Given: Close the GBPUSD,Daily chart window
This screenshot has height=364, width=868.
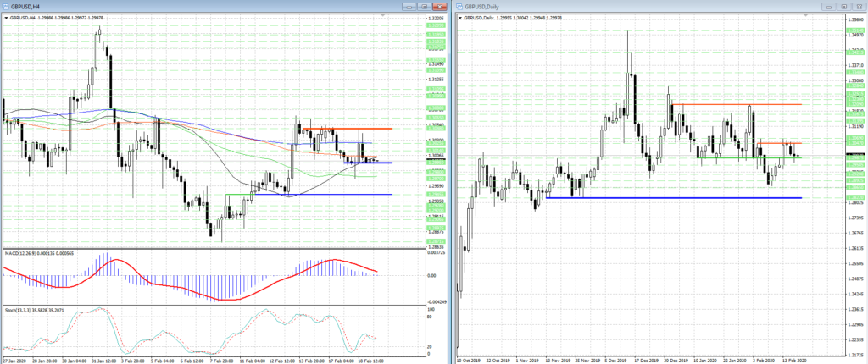Looking at the screenshot, I should pyautogui.click(x=858, y=7).
